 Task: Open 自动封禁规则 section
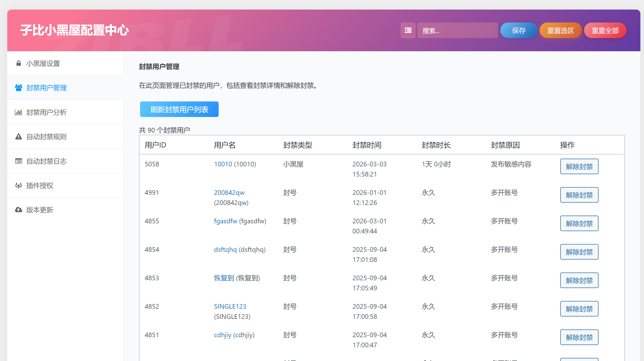coord(65,137)
